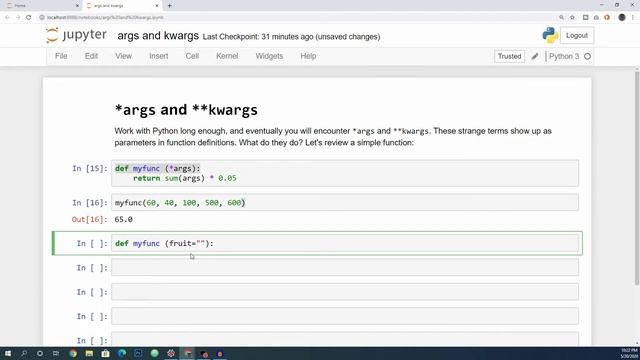Click the browser address bar URL

pos(105,18)
